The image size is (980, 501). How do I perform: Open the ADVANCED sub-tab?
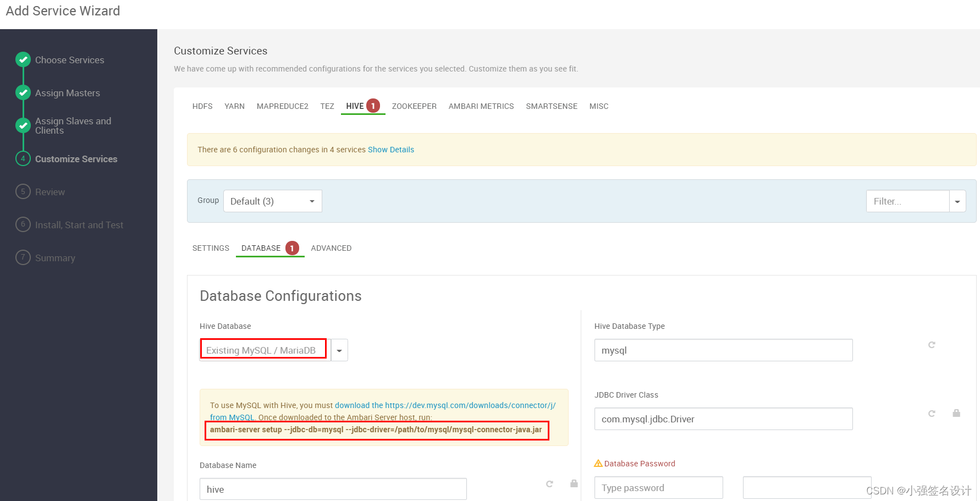pos(331,248)
